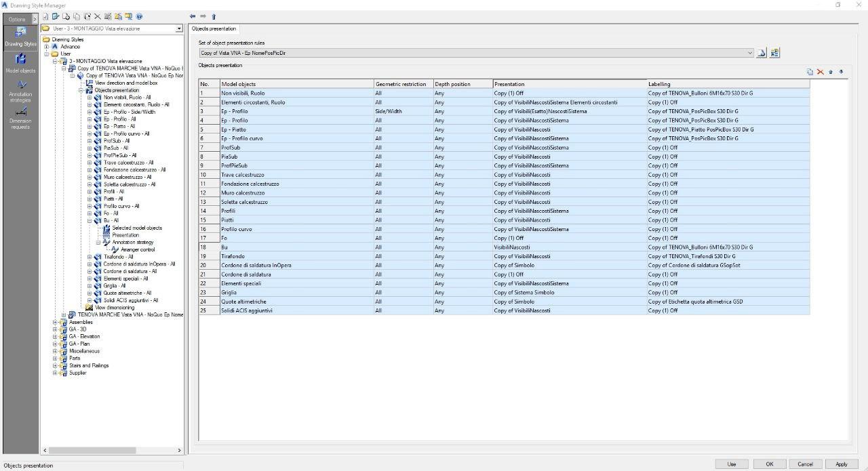Click the Apply button
The image size is (868, 471).
(x=841, y=464)
